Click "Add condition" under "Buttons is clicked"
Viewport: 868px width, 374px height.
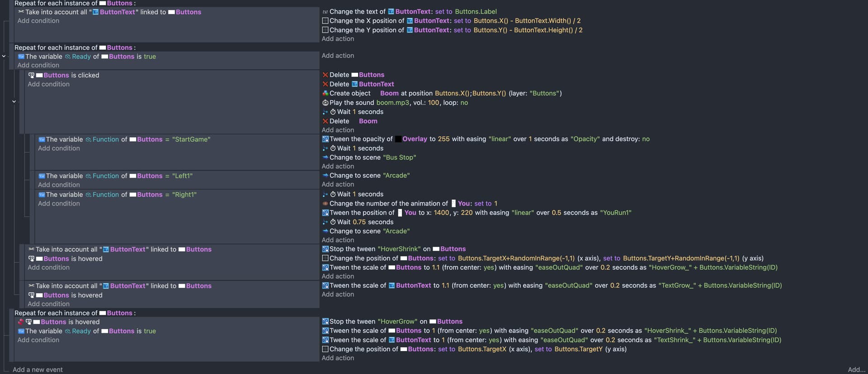coord(48,84)
